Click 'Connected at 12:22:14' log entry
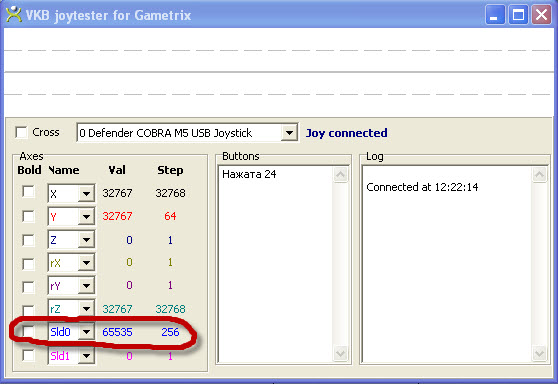Image resolution: width=558 pixels, height=384 pixels. 422,187
